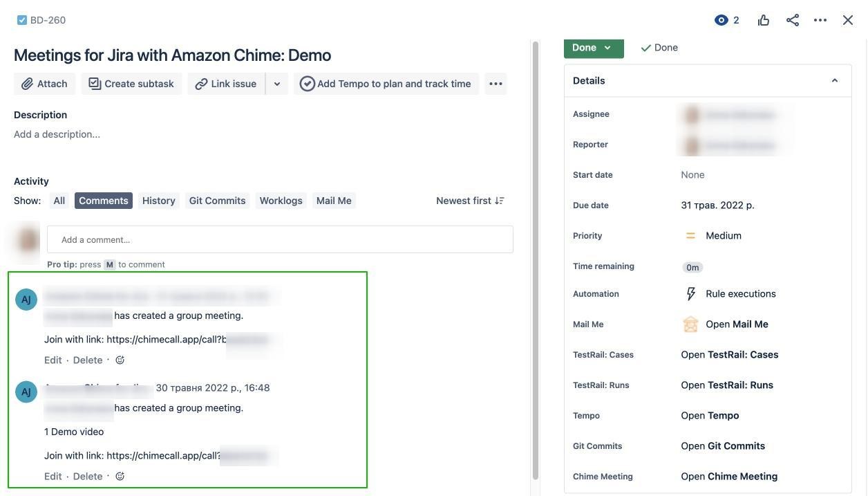Close the issue dialog
This screenshot has height=496, width=868.
[x=848, y=20]
